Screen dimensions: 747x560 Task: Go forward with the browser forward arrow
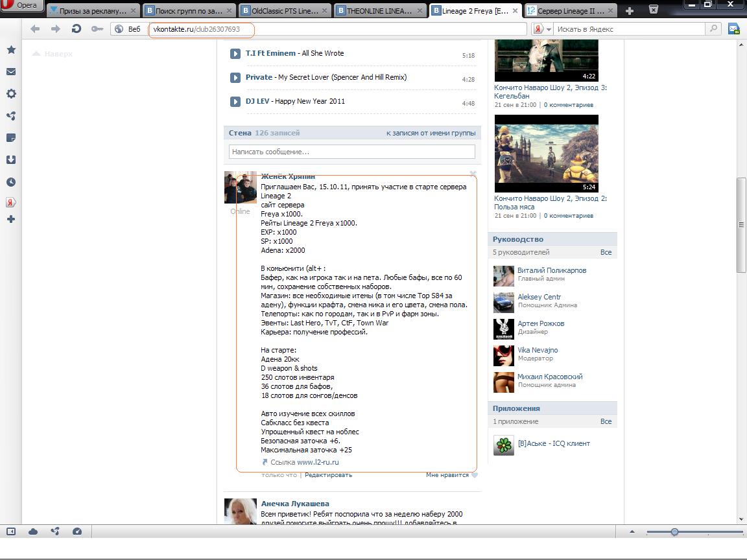(x=55, y=29)
